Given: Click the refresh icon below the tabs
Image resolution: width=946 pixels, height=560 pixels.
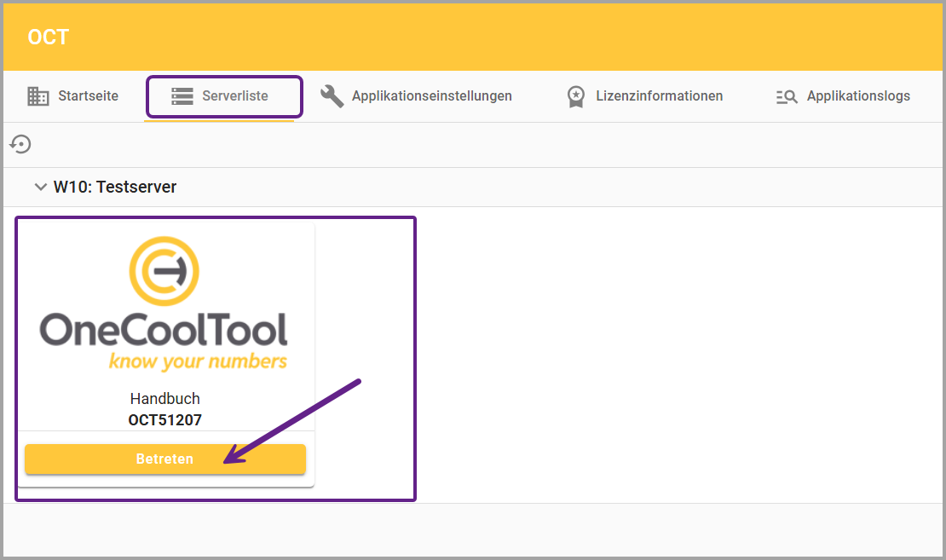Looking at the screenshot, I should click(x=20, y=144).
